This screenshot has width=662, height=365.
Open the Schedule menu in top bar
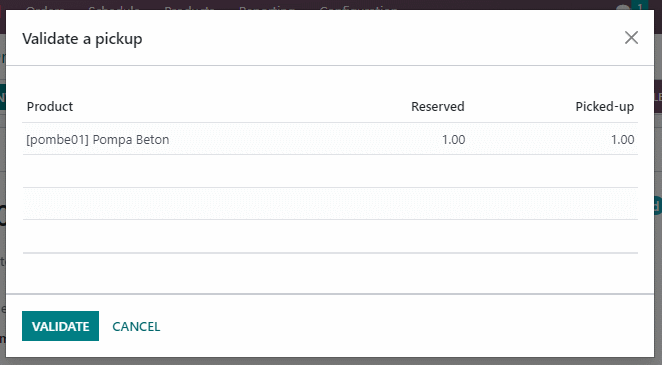coord(114,7)
